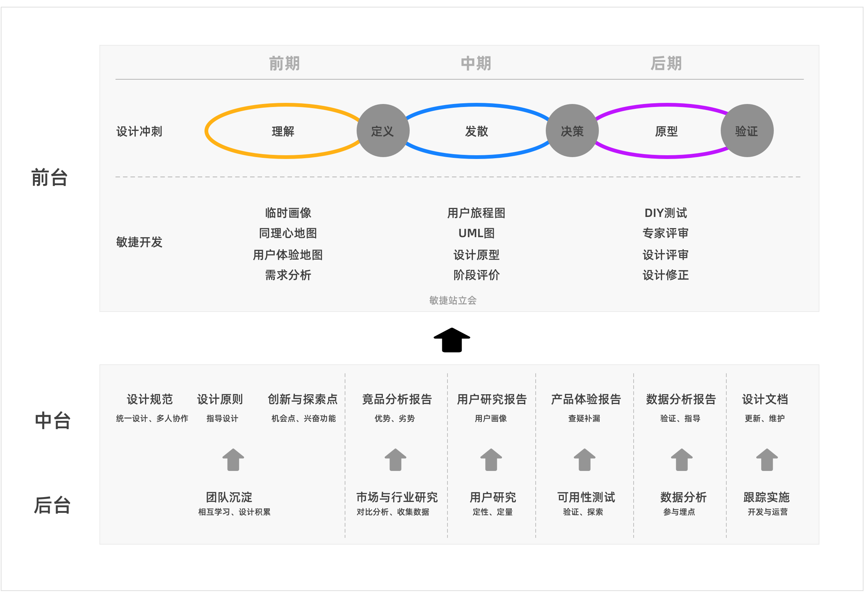868x594 pixels.
Task: Click the large black upward arrow
Action: click(x=452, y=340)
